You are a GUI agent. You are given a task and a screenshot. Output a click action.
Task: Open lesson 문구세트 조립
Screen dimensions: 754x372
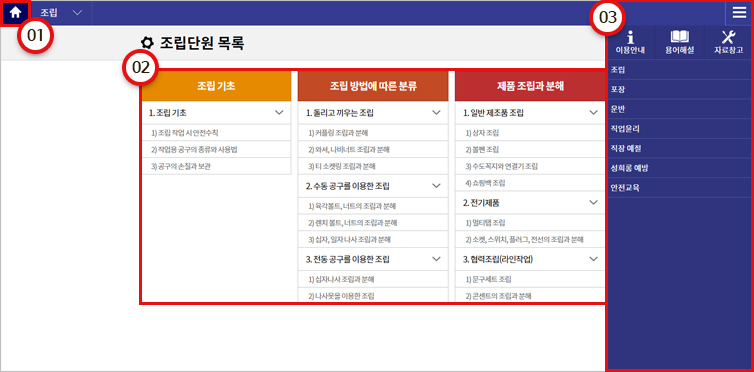[x=530, y=279]
